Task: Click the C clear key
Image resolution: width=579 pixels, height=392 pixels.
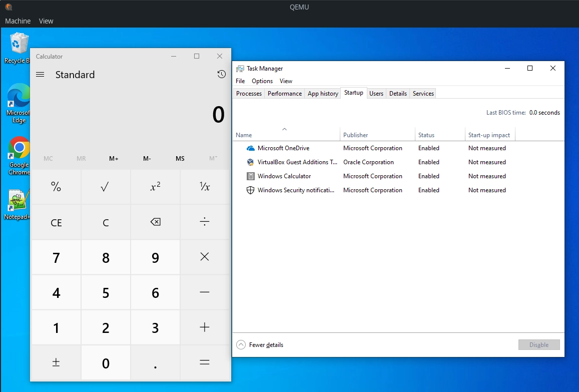Action: [106, 222]
